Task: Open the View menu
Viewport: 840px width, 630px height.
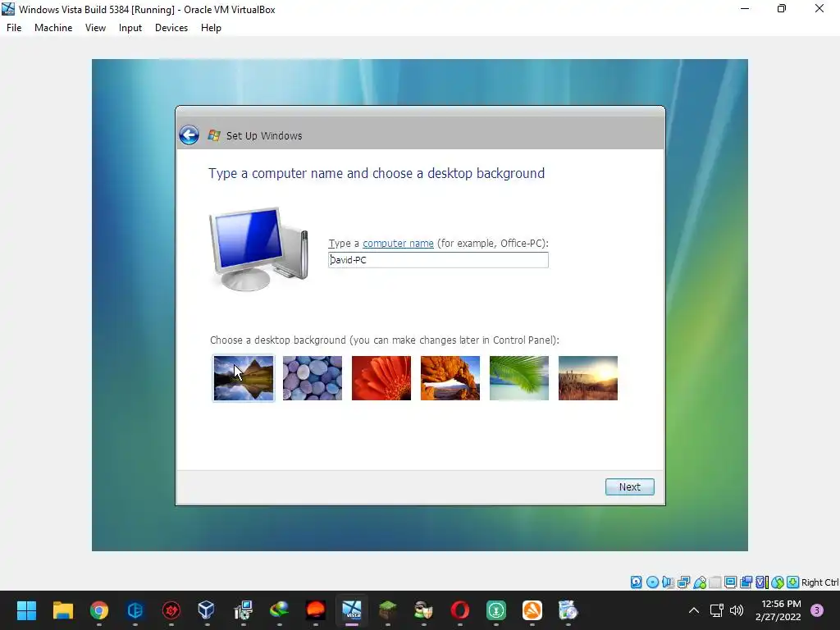Action: pyautogui.click(x=95, y=28)
